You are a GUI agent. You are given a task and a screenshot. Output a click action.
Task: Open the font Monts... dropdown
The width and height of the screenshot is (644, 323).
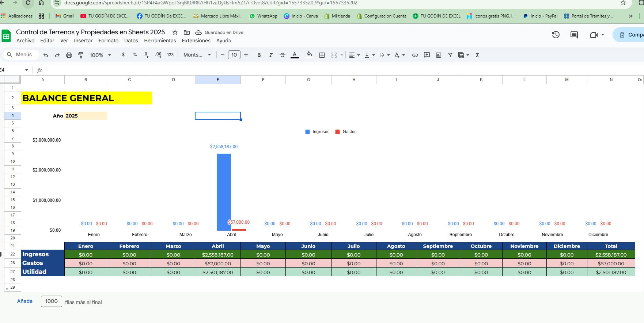[197, 55]
